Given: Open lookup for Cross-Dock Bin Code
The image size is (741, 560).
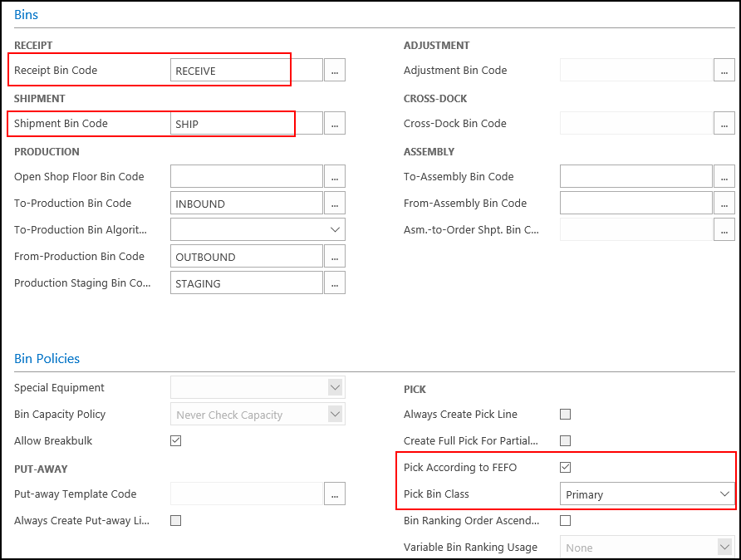Looking at the screenshot, I should [x=724, y=124].
